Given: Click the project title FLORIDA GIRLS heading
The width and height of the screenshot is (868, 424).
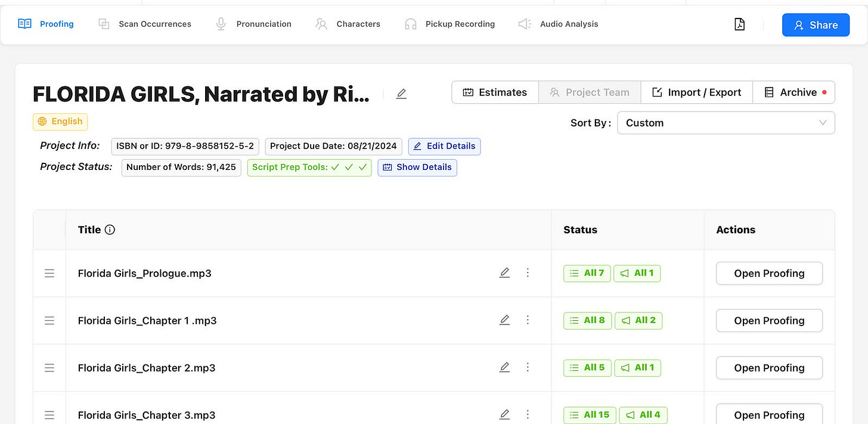Looking at the screenshot, I should pos(201,94).
